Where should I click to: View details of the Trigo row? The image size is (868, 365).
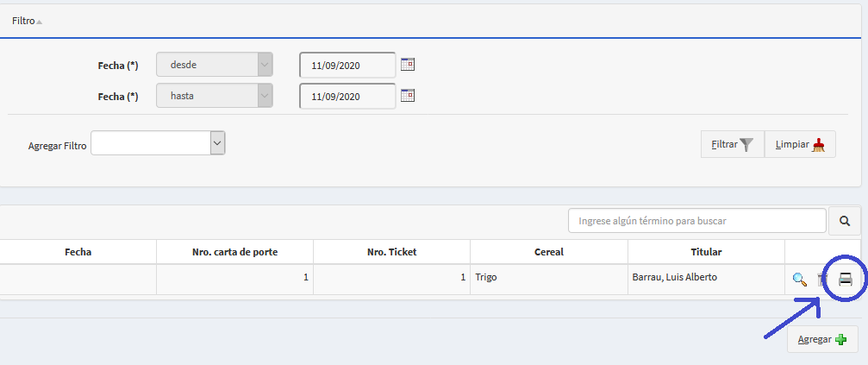coord(799,279)
